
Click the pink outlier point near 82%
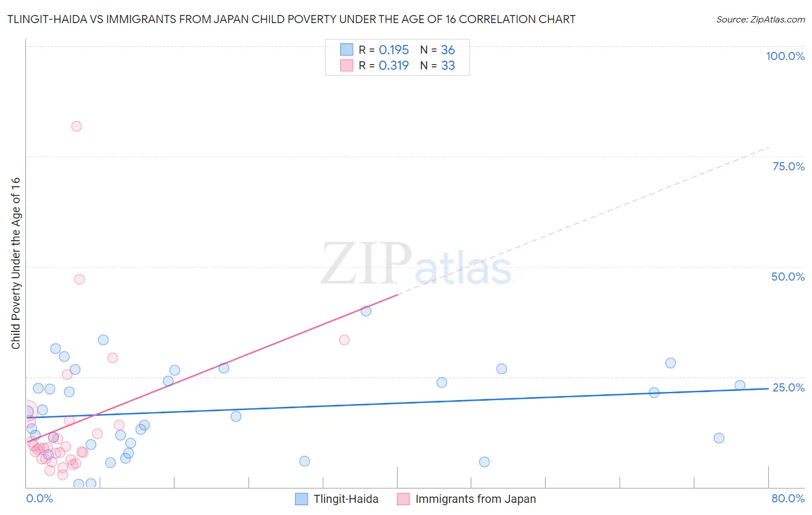pyautogui.click(x=76, y=126)
